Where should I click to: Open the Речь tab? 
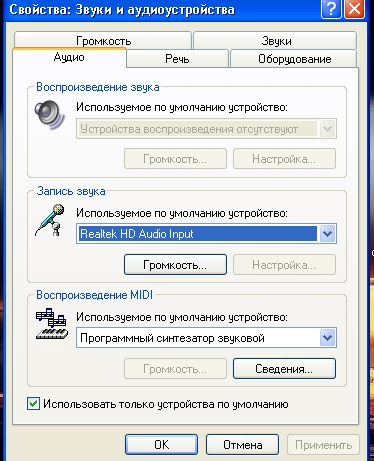pos(177,59)
